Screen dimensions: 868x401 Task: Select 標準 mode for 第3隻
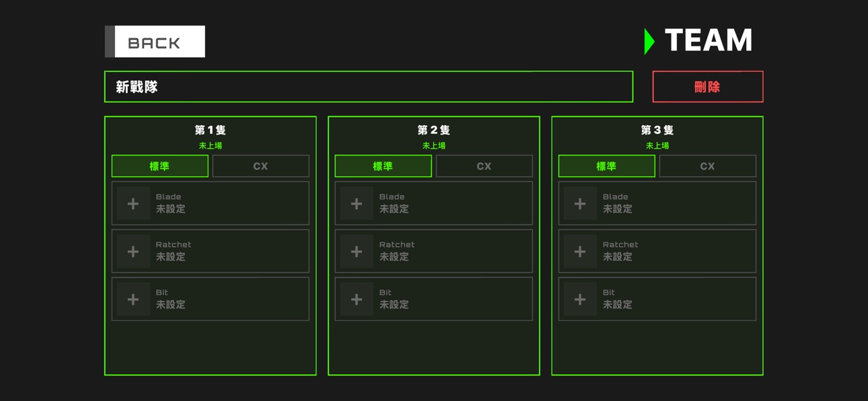coord(607,166)
